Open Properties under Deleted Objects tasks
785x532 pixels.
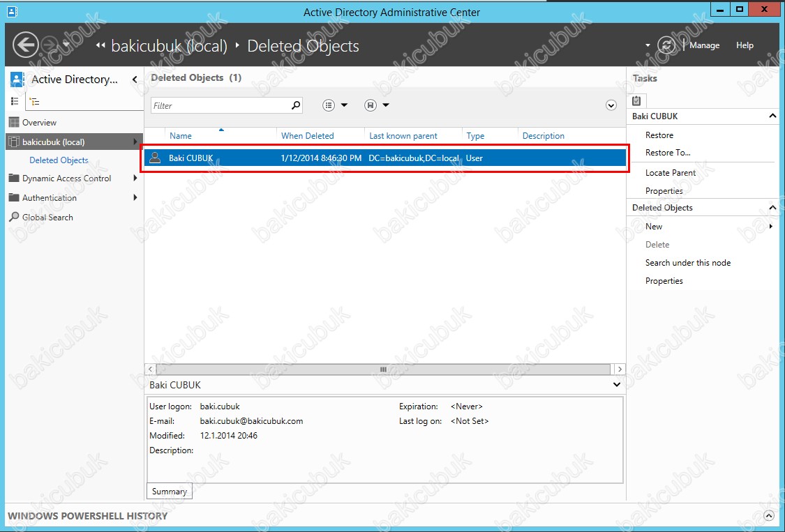664,281
